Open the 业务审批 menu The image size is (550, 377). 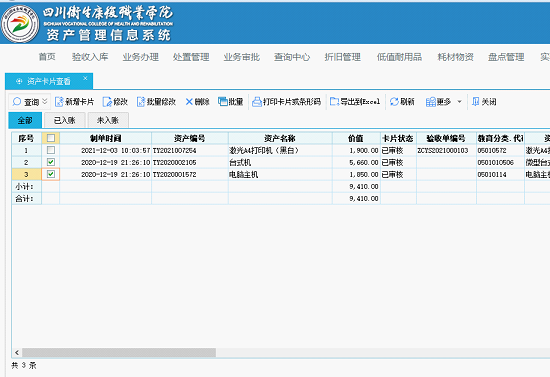pos(242,57)
